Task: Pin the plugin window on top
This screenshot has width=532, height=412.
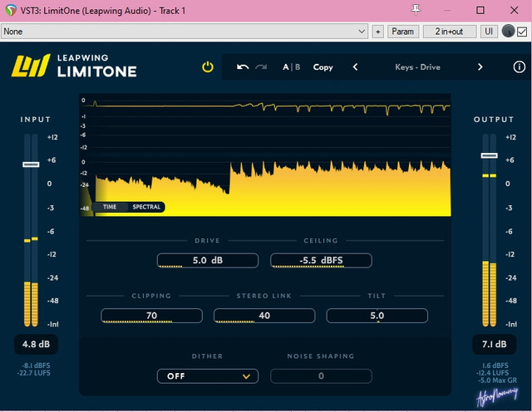Action: (416, 10)
